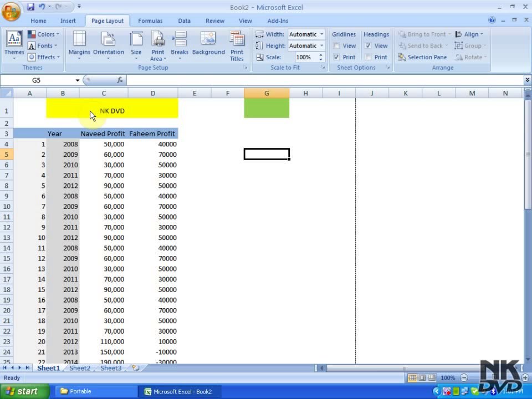Toggle Gridlines Print checkbox
Viewport: 532px width, 399px height.
[x=336, y=57]
